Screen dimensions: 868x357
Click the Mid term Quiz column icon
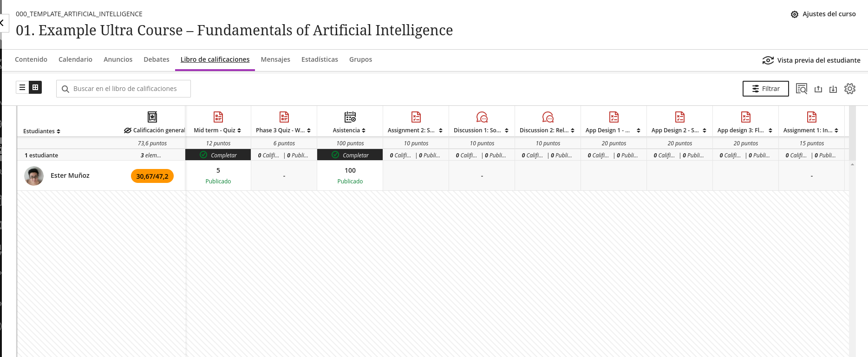(218, 117)
